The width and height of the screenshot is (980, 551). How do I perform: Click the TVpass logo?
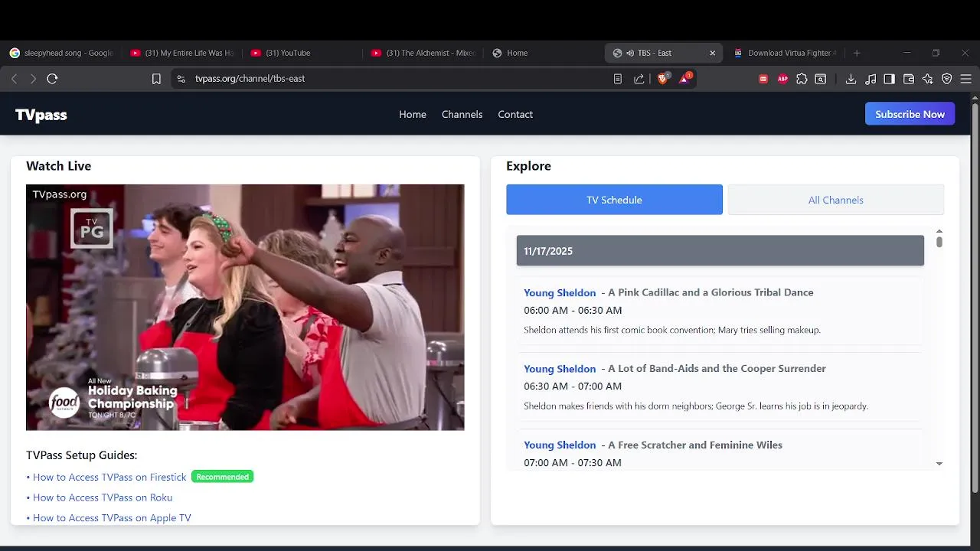click(41, 115)
